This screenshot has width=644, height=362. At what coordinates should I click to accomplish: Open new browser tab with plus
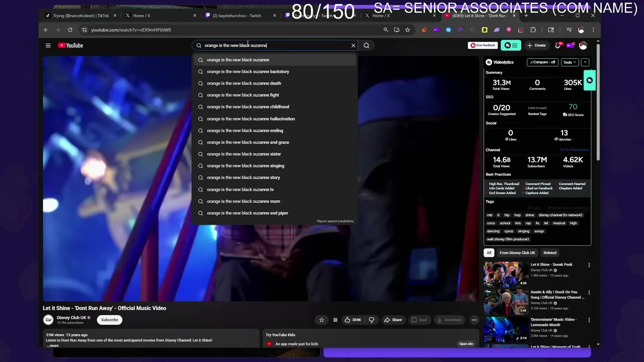tap(526, 16)
